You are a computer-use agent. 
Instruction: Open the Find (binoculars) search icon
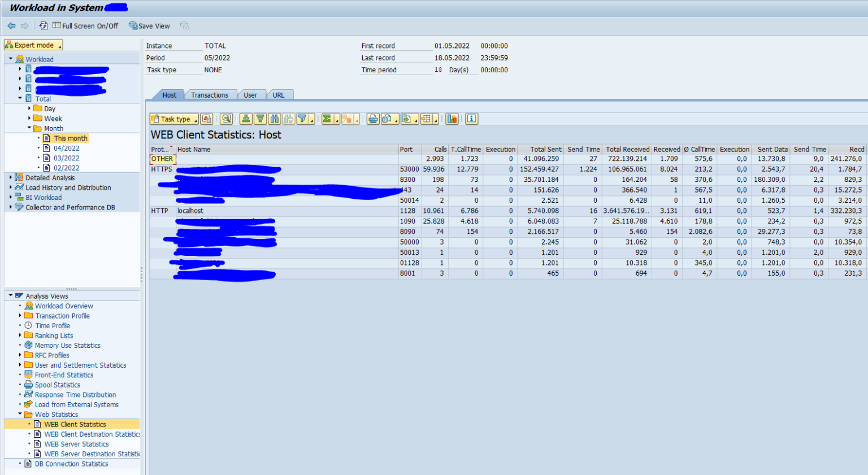[275, 119]
